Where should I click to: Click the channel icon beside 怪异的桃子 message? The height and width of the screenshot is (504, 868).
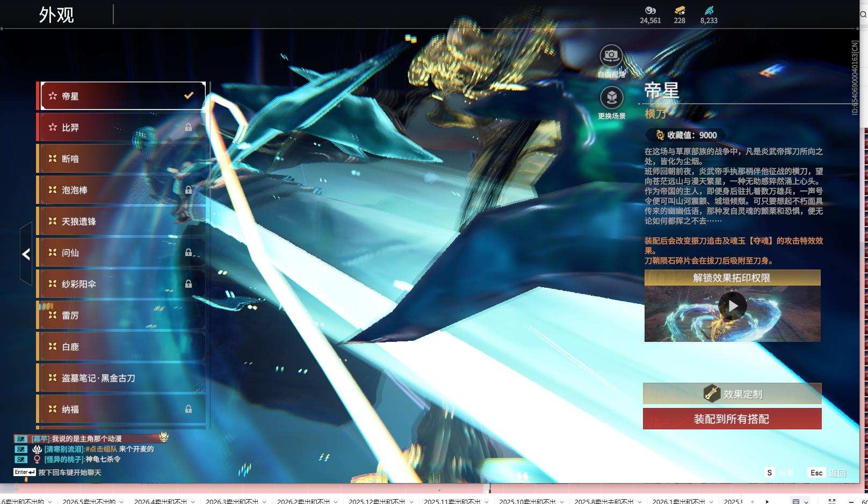[20, 459]
